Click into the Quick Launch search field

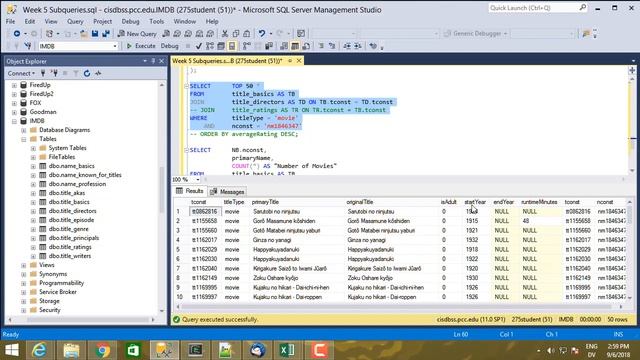pyautogui.click(x=533, y=8)
